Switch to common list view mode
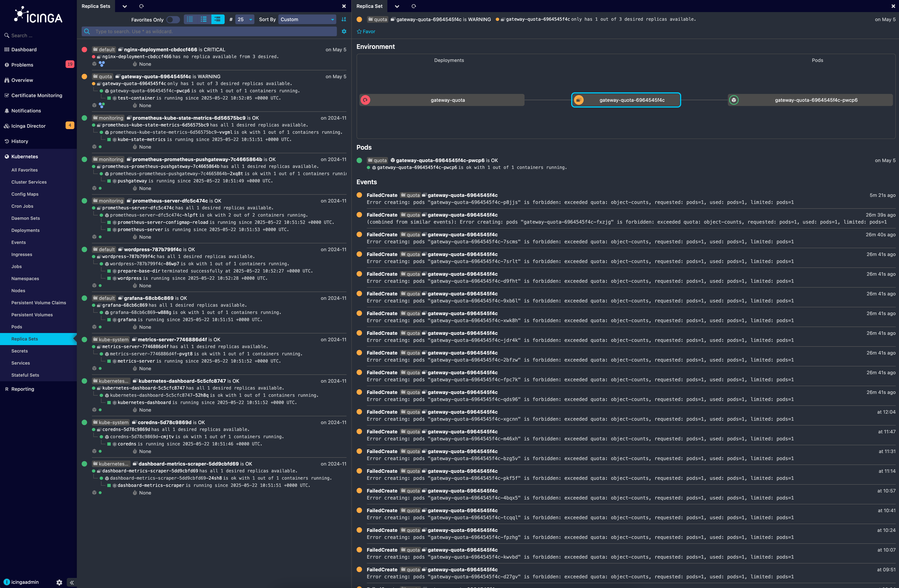Viewport: 899px width, 588px height. point(204,19)
